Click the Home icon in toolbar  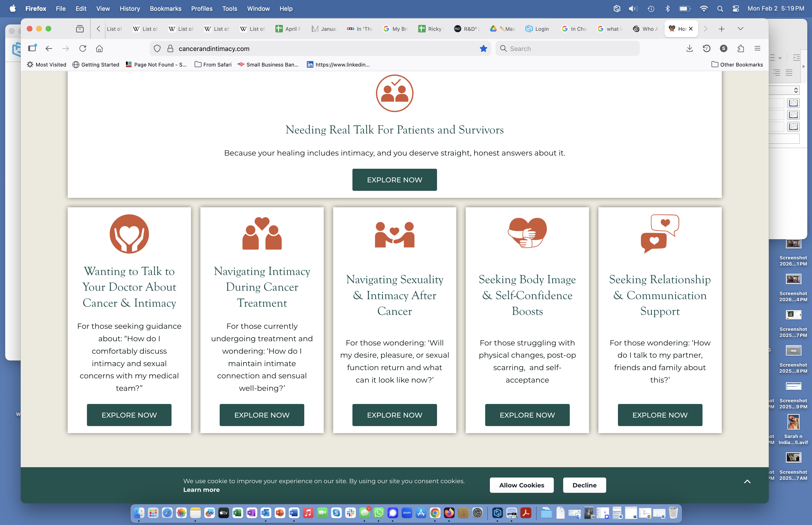point(99,48)
